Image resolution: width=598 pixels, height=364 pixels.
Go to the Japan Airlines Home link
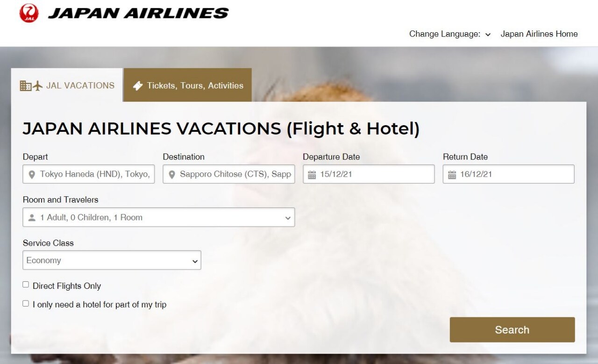(x=539, y=34)
